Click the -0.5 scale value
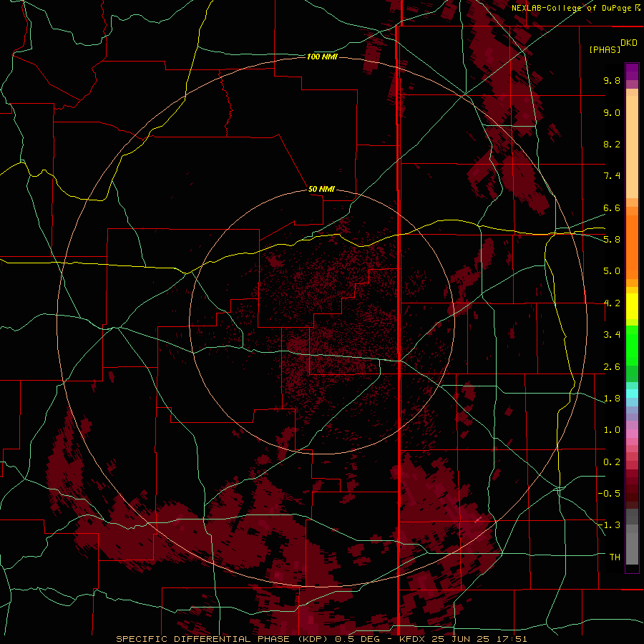644x644 pixels. pos(609,494)
